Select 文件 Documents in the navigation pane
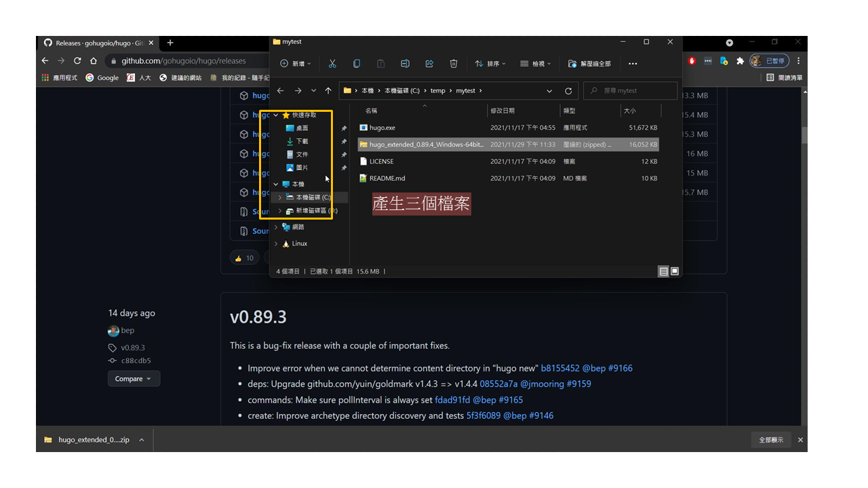This screenshot has height=488, width=868. (297, 155)
